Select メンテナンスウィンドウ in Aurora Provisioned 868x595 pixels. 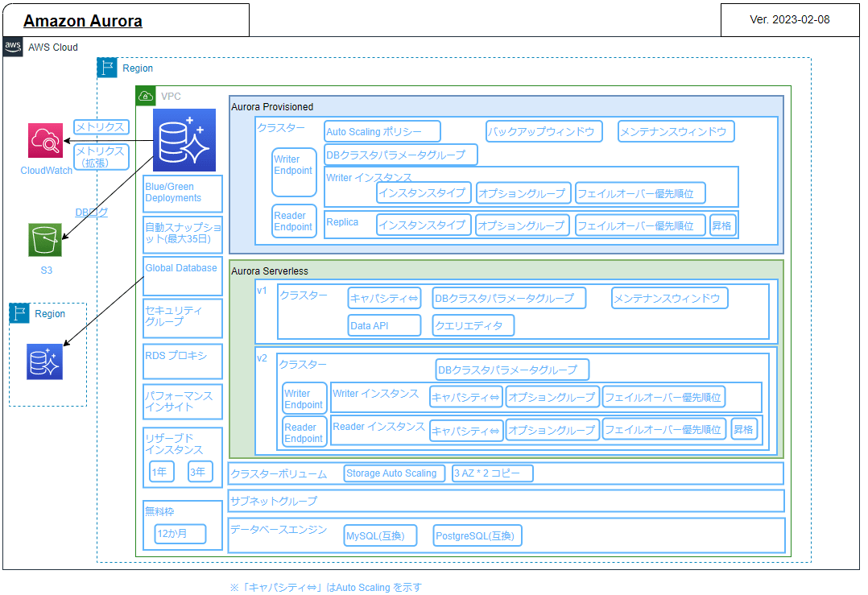(676, 132)
